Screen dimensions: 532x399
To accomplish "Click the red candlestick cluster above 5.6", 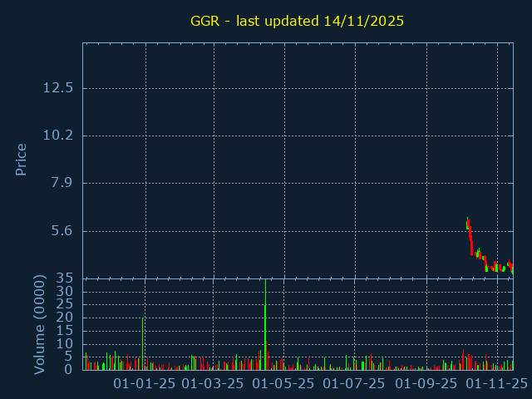I will tap(470, 236).
